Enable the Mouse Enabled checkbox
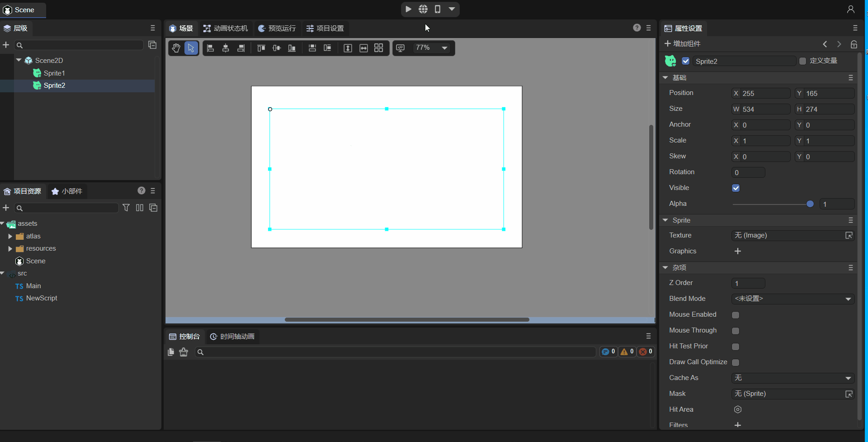The height and width of the screenshot is (442, 868). point(736,315)
